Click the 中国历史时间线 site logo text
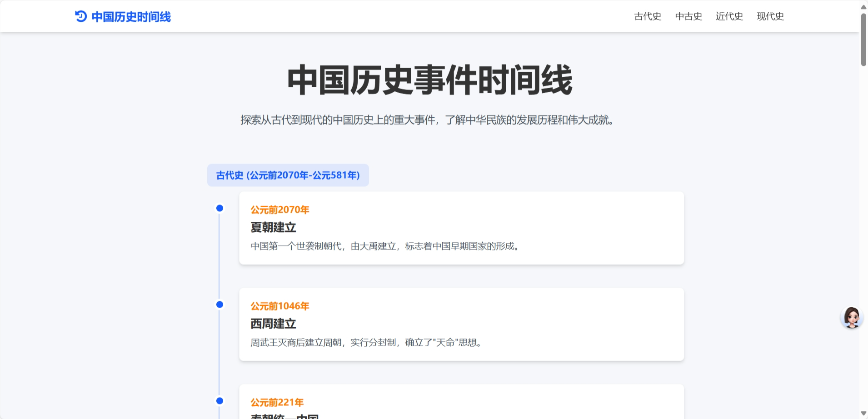The height and width of the screenshot is (419, 868). coord(131,17)
